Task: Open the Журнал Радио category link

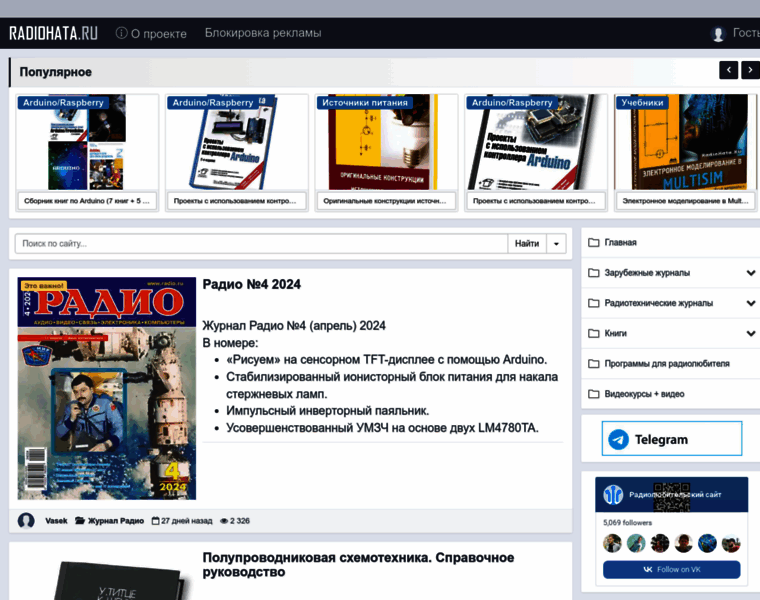Action: tap(116, 521)
